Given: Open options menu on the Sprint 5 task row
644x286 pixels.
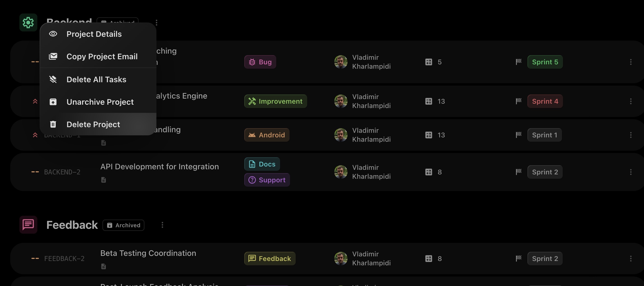Looking at the screenshot, I should tap(631, 62).
